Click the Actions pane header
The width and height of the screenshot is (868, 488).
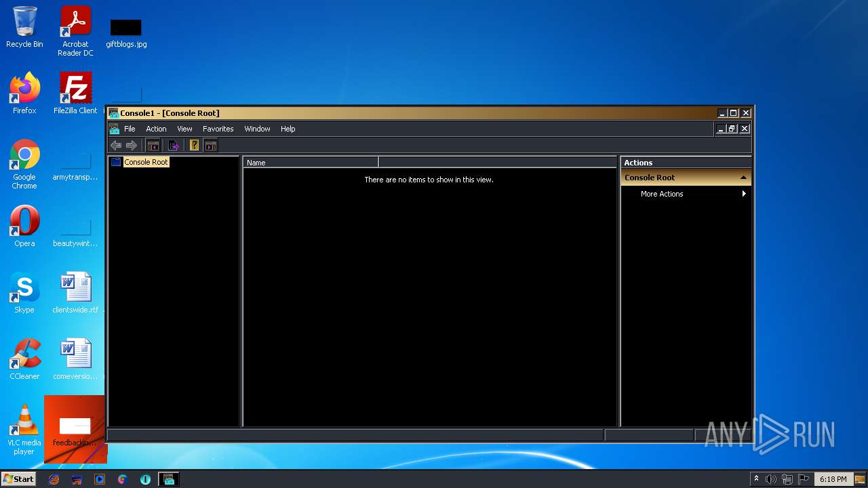tap(686, 163)
